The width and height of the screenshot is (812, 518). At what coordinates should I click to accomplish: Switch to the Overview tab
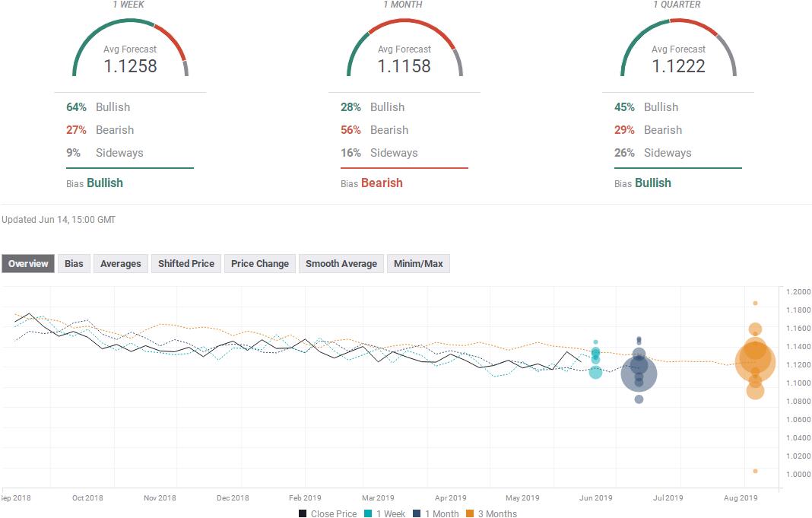(28, 264)
